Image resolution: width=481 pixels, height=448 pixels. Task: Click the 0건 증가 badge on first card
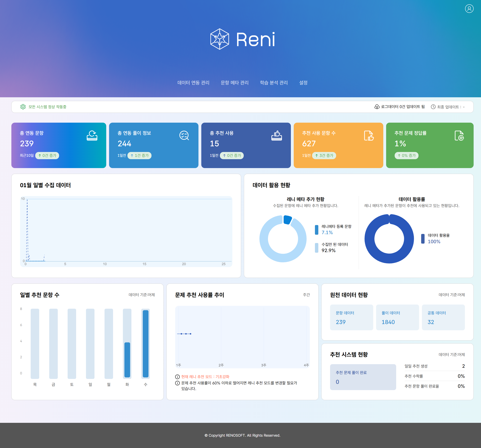pos(47,155)
